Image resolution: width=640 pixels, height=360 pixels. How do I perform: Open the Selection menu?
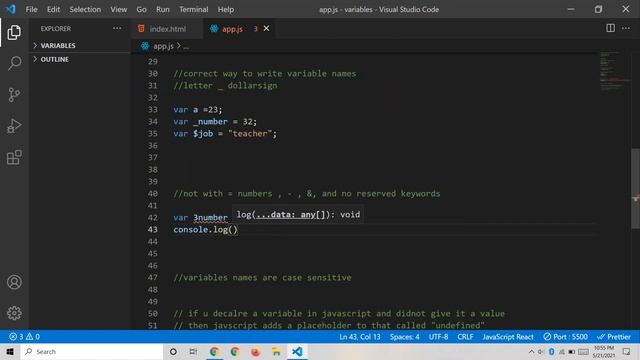coord(85,9)
